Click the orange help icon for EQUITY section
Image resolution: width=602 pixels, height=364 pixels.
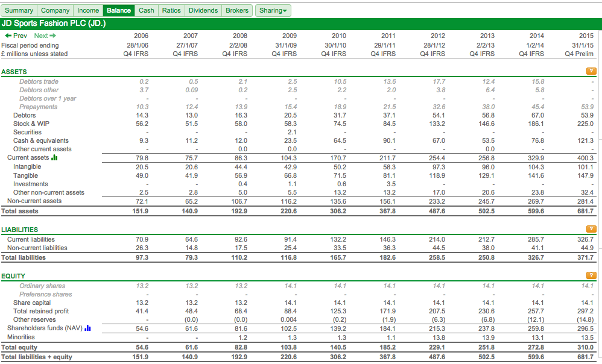point(591,275)
